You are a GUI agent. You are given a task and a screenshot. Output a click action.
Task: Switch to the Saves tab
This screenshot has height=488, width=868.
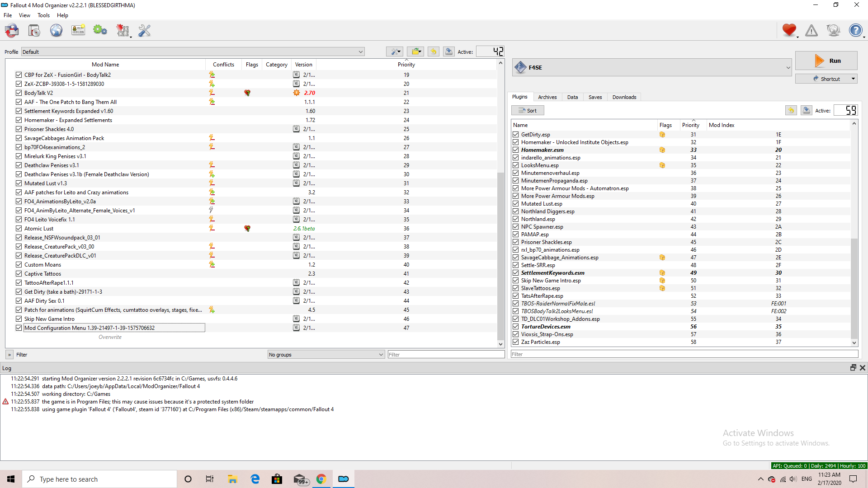(x=595, y=97)
